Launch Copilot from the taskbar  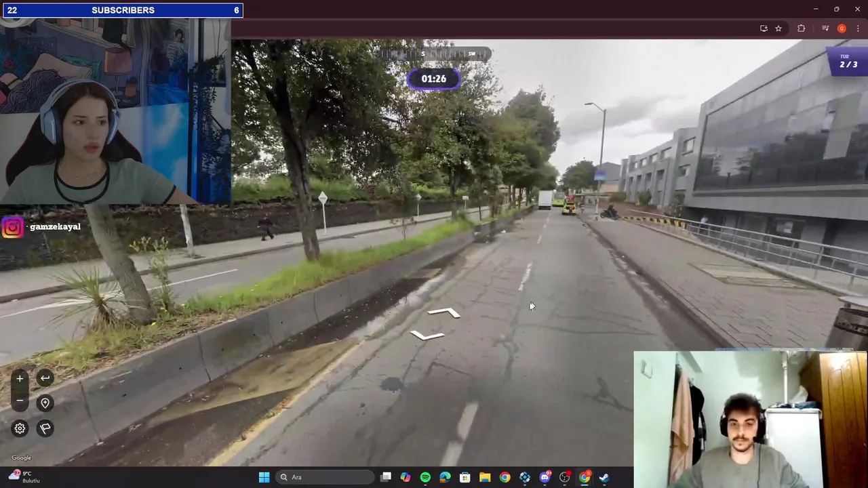(406, 477)
